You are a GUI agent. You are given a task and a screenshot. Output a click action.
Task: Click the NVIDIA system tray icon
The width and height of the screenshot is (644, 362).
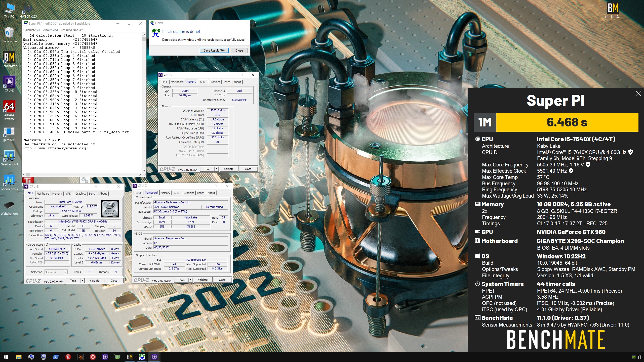tap(634, 357)
